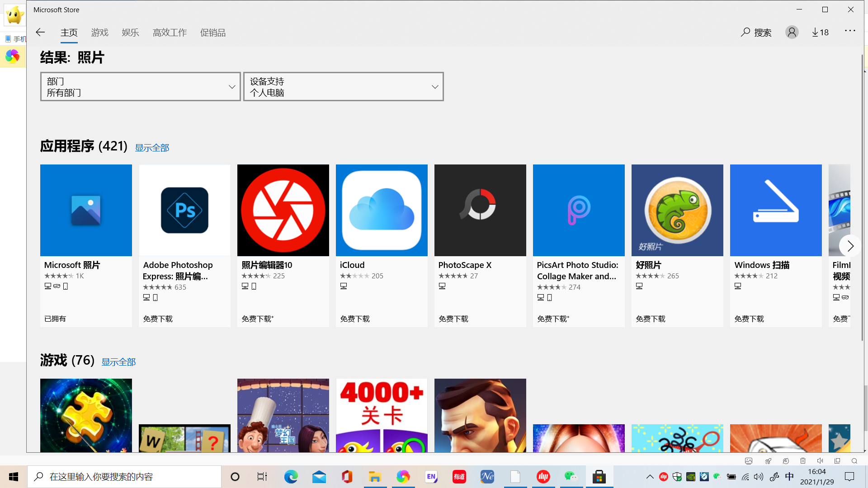Screen dimensions: 868x488
Task: Open 有道 dictionary from taskbar
Action: point(459,477)
